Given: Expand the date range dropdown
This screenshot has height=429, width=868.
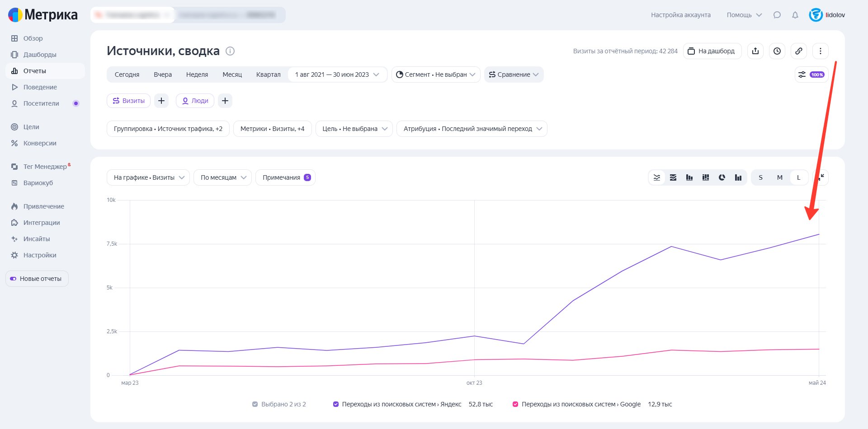Looking at the screenshot, I should (x=337, y=75).
